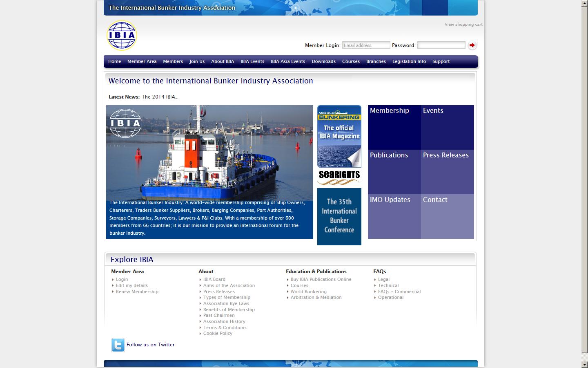Click View shopping cart
This screenshot has height=368, width=588.
pyautogui.click(x=463, y=24)
